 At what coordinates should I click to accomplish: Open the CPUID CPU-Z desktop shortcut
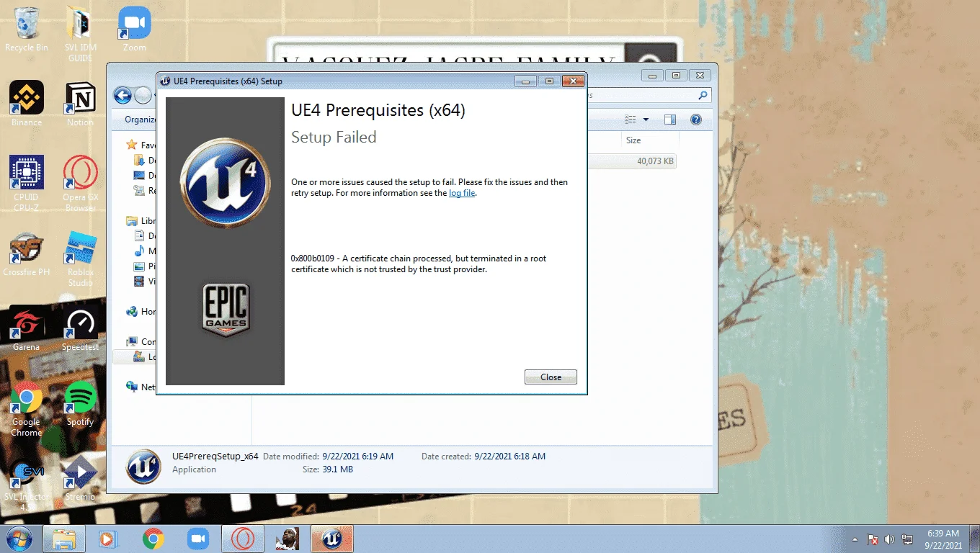pyautogui.click(x=27, y=184)
